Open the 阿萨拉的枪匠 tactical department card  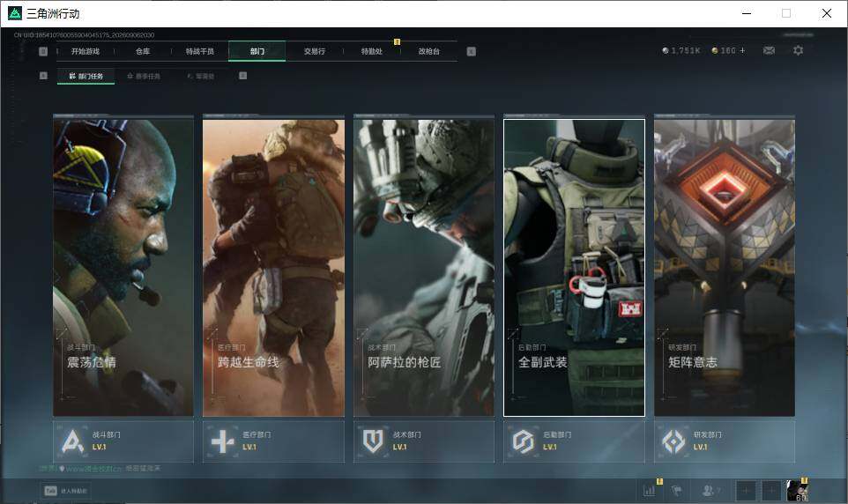point(424,267)
